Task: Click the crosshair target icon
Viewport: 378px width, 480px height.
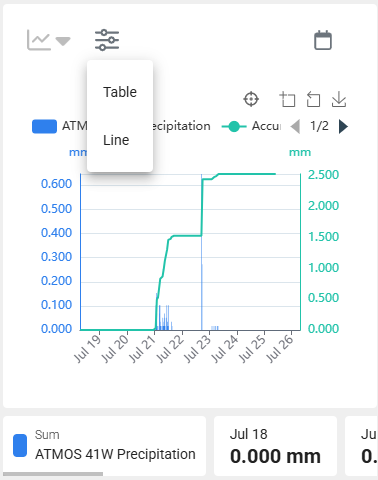Action: pos(251,99)
